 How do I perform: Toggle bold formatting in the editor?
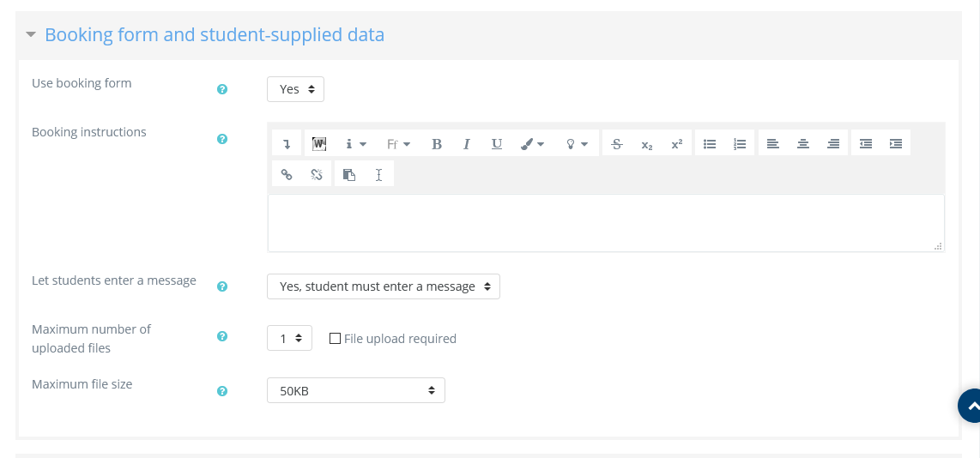(437, 144)
